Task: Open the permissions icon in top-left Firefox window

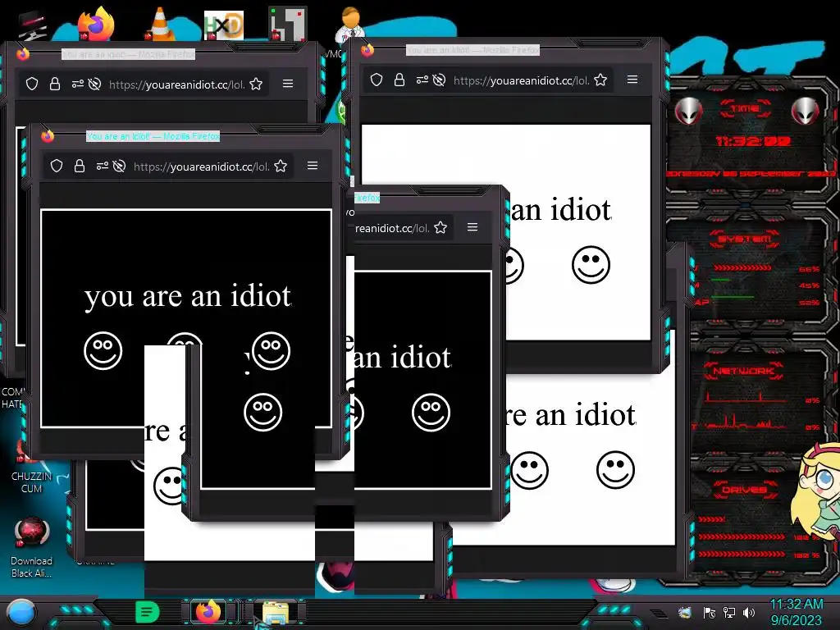Action: click(x=78, y=84)
